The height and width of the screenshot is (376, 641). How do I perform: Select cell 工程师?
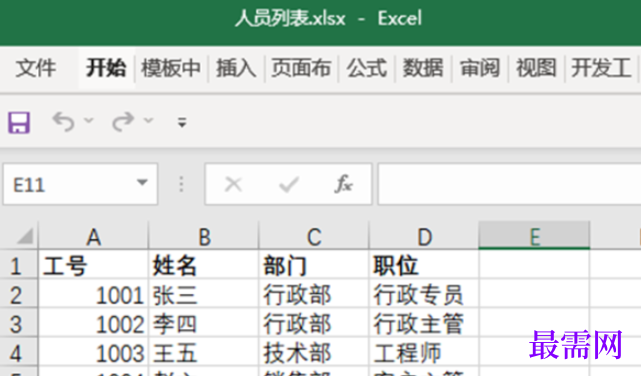pos(424,352)
